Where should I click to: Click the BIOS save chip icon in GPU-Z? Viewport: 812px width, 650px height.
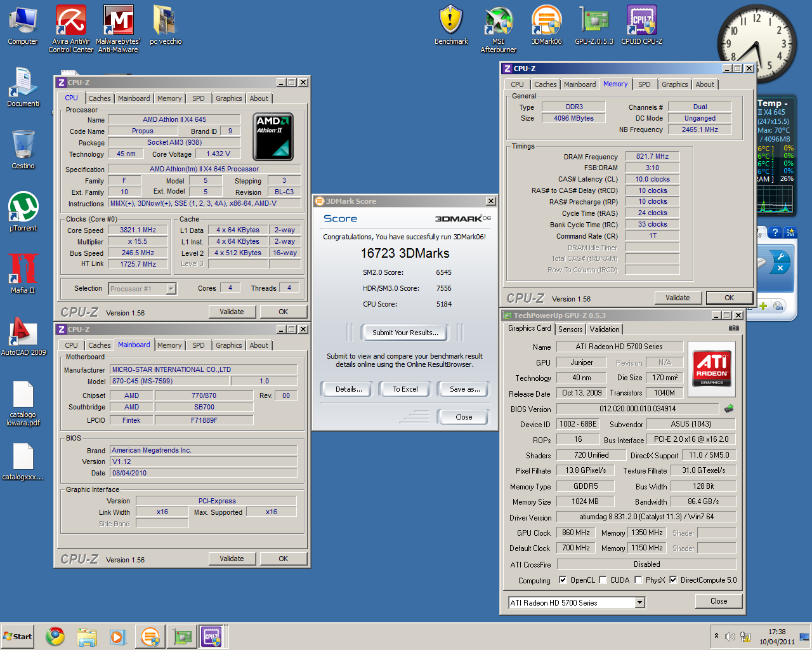point(729,408)
